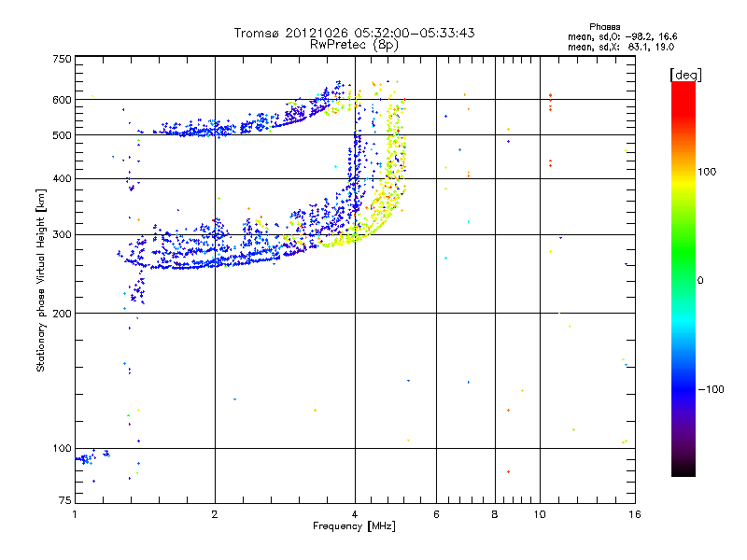
Task: Click the x-axis tick label "10"
Action: [540, 514]
